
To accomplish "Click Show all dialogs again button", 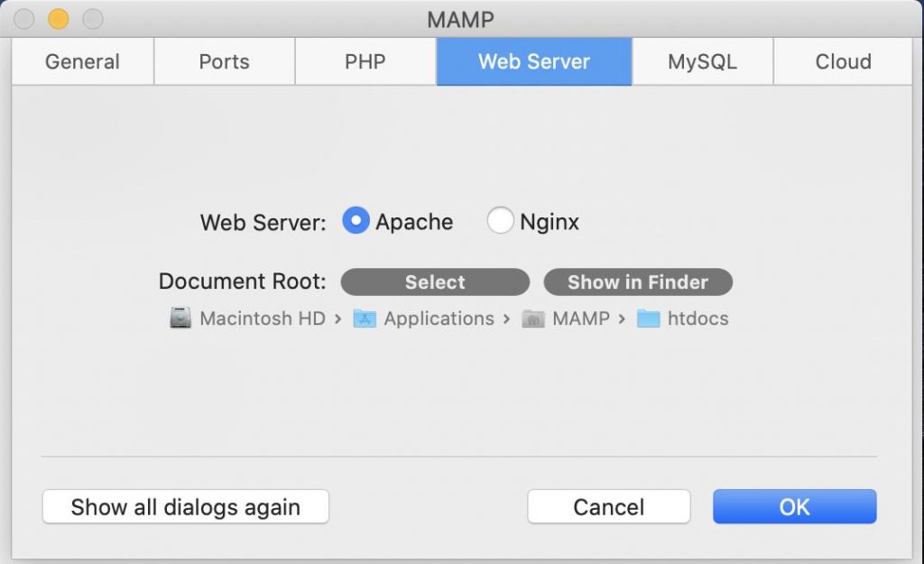I will click(x=186, y=507).
